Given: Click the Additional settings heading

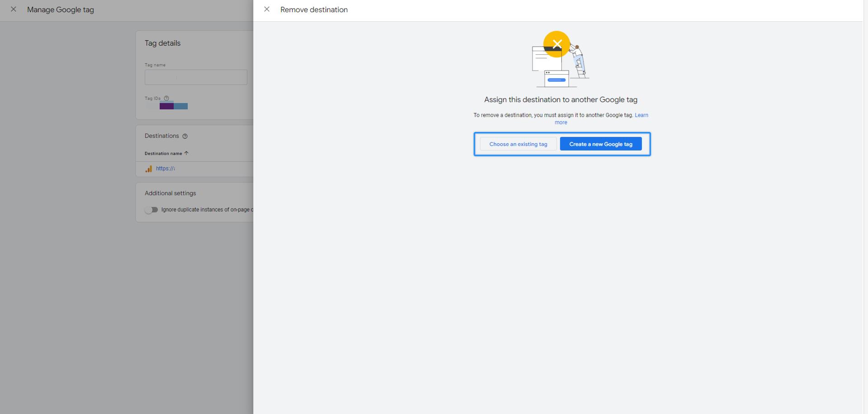Looking at the screenshot, I should pyautogui.click(x=171, y=193).
